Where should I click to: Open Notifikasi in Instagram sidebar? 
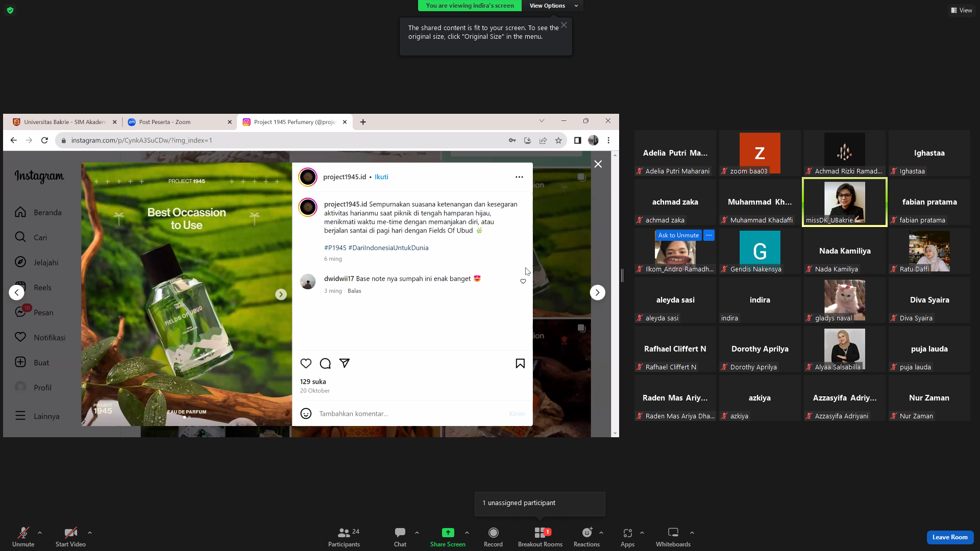tap(40, 337)
